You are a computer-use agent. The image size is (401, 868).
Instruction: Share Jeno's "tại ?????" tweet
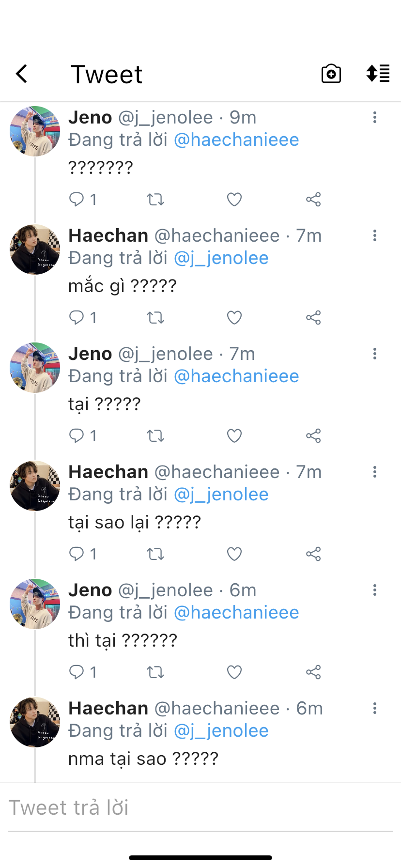(x=313, y=436)
